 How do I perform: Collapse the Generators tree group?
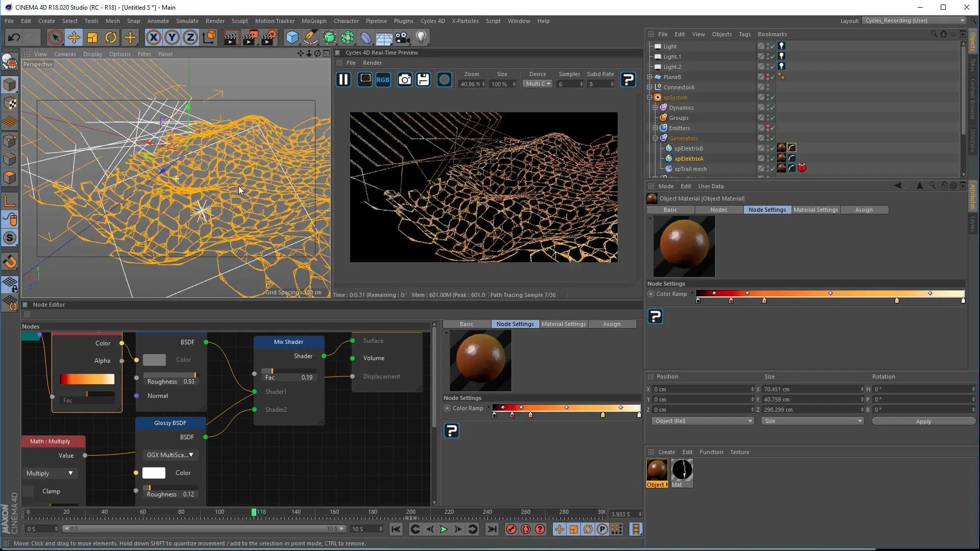[655, 138]
